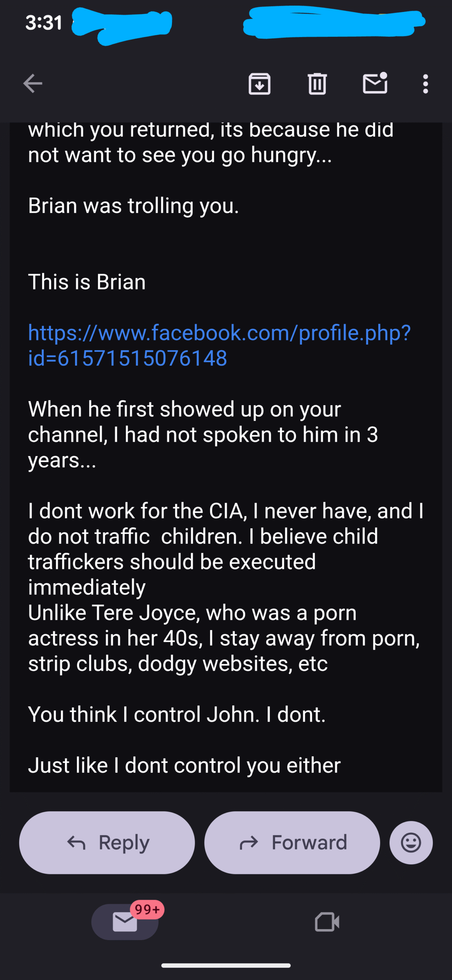Image resolution: width=452 pixels, height=980 pixels.
Task: Tap the 99+ unread badge
Action: [147, 909]
